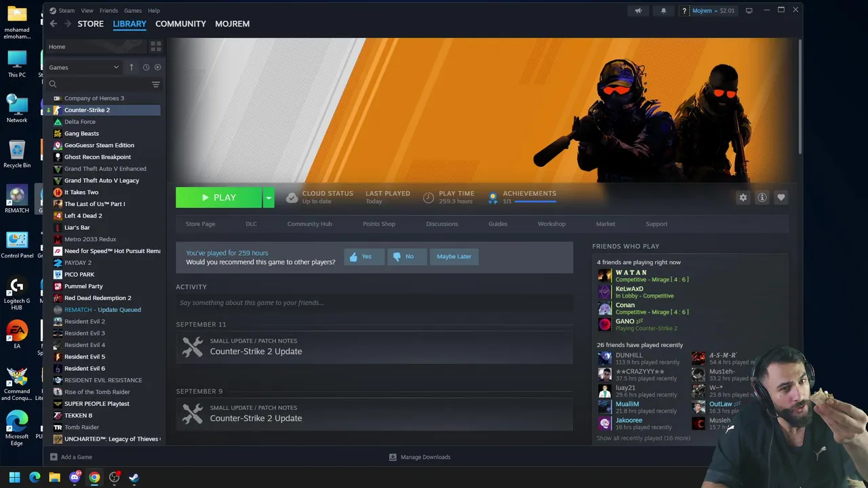868x488 pixels.
Task: Toggle the library grid view icon
Action: tap(155, 47)
